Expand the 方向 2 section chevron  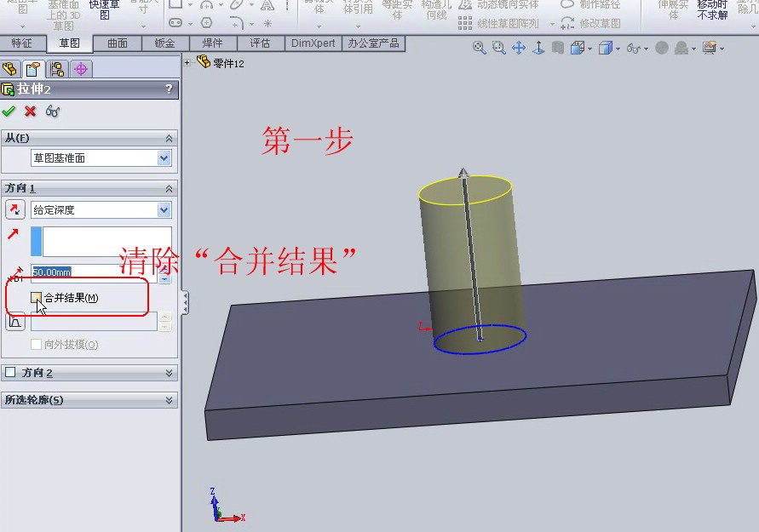click(169, 373)
